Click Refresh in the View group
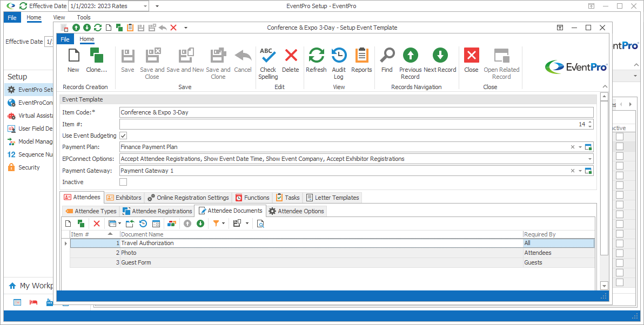The image size is (644, 325). [316, 60]
